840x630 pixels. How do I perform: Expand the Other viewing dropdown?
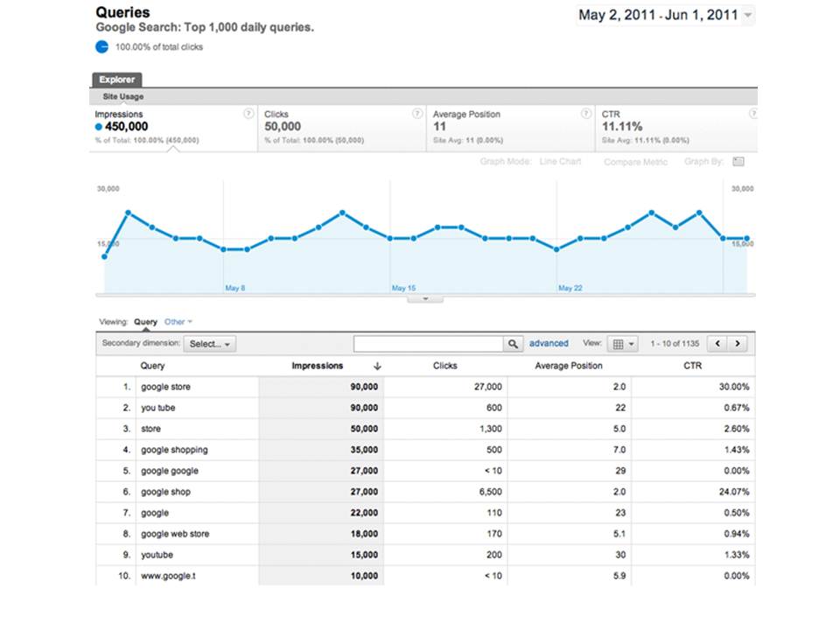(x=178, y=322)
